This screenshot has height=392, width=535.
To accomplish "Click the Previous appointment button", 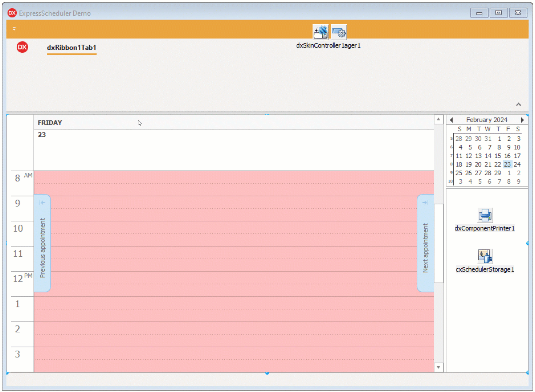I will pos(42,243).
